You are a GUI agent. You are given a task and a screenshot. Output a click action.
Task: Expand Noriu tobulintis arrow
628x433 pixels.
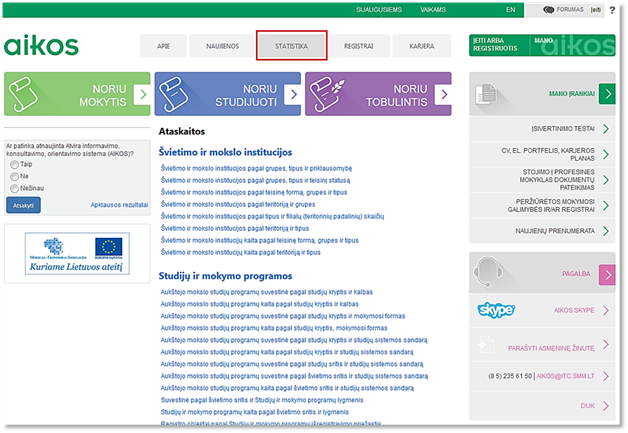tap(443, 95)
